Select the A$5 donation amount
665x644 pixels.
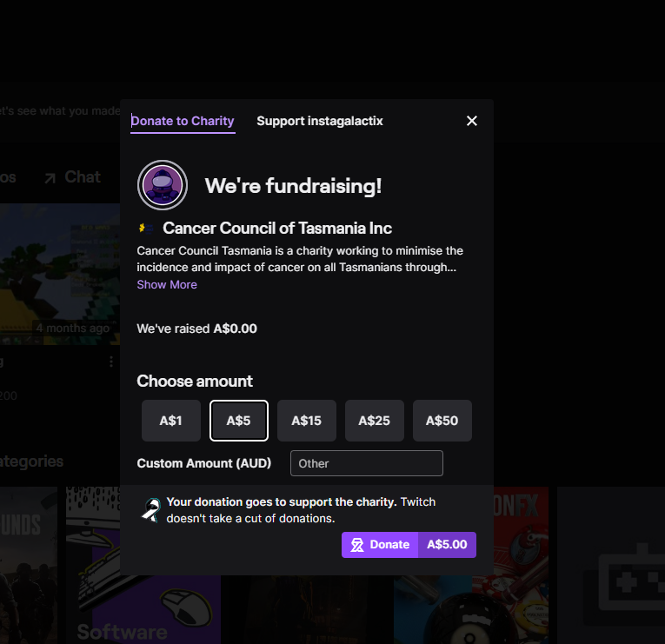click(x=239, y=421)
